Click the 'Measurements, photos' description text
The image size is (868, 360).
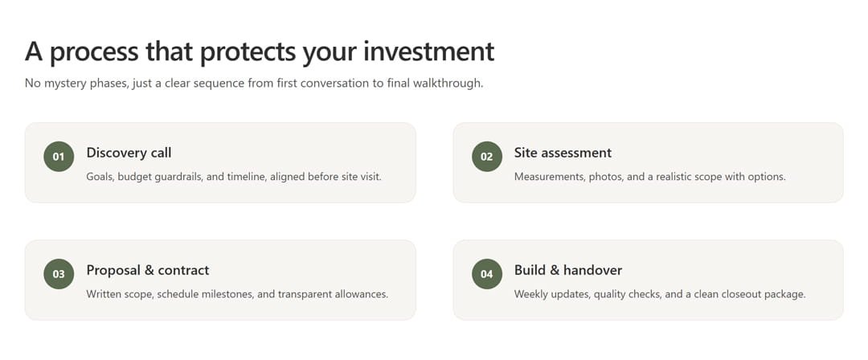pyautogui.click(x=649, y=177)
